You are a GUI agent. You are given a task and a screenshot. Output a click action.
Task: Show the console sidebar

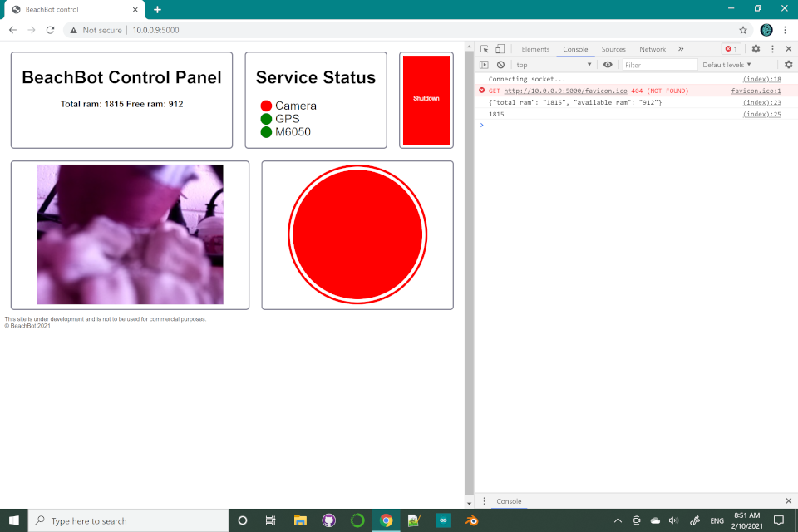[485, 65]
